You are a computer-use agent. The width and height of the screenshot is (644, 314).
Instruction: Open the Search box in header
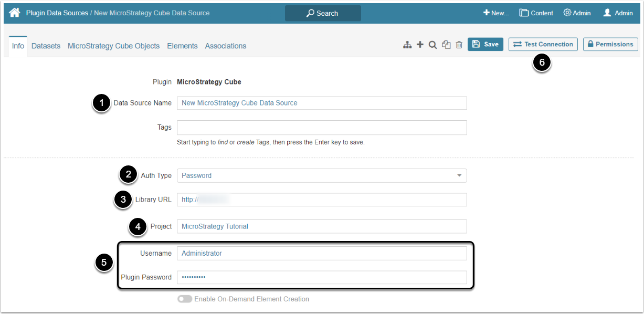pos(323,13)
